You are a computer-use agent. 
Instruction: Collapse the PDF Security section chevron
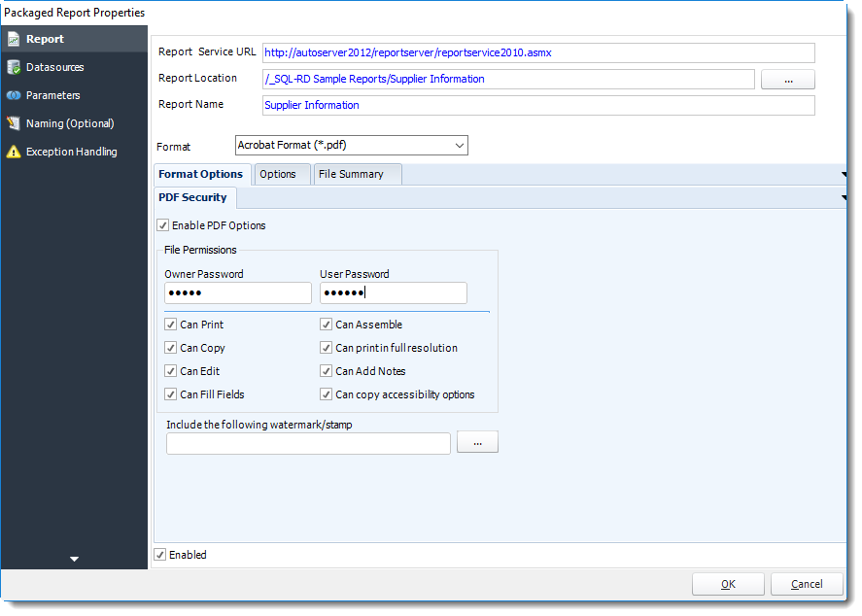[x=845, y=197]
